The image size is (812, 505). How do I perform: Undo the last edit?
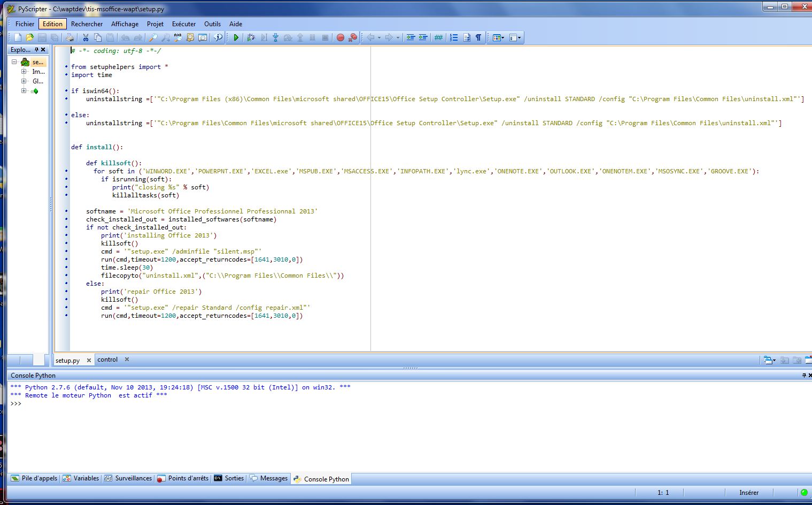pyautogui.click(x=125, y=37)
